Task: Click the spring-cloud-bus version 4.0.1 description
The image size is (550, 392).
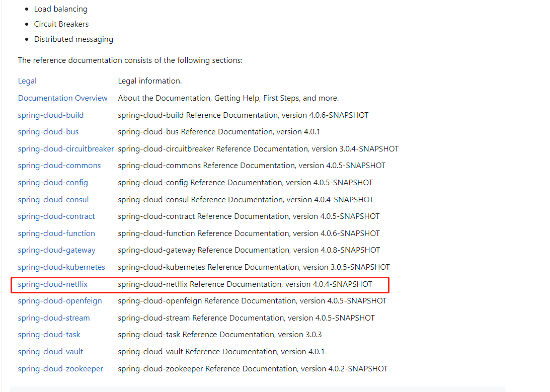Action: pos(219,132)
